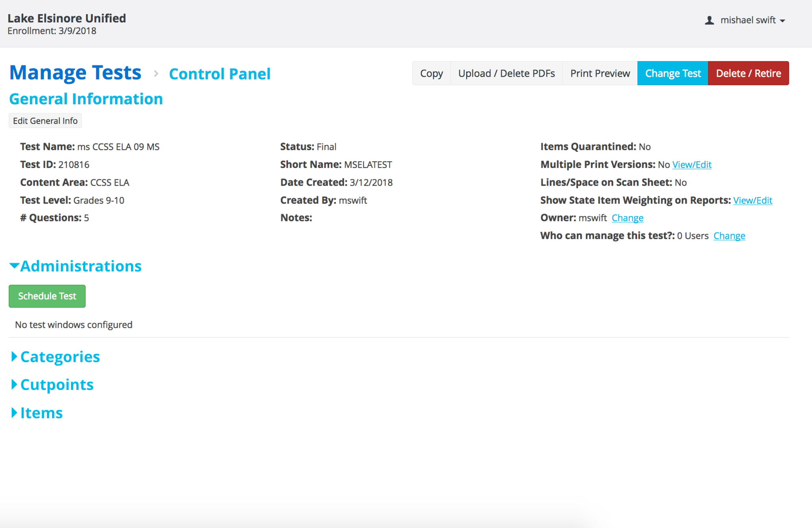
Task: Click the green Schedule Test button
Action: click(47, 296)
